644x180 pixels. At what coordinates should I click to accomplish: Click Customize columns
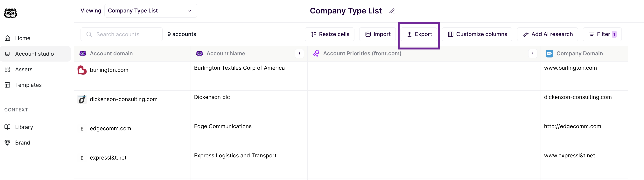coord(477,34)
